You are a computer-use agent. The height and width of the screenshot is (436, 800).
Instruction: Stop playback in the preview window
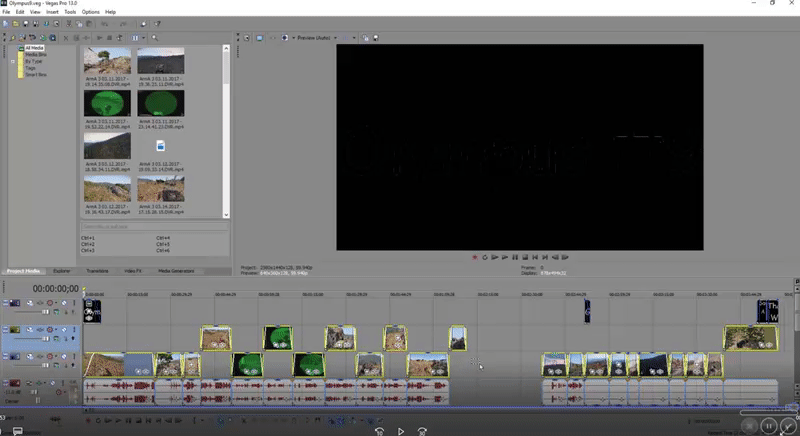point(525,257)
